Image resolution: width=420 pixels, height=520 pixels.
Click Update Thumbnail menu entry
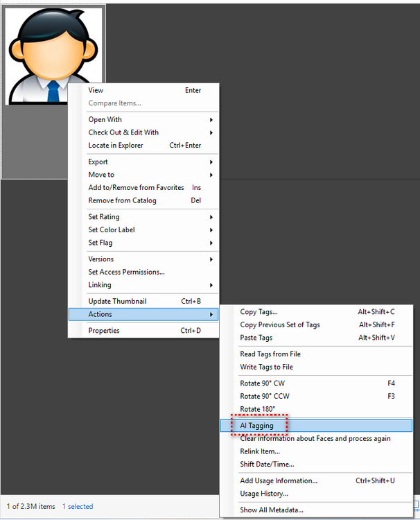117,302
